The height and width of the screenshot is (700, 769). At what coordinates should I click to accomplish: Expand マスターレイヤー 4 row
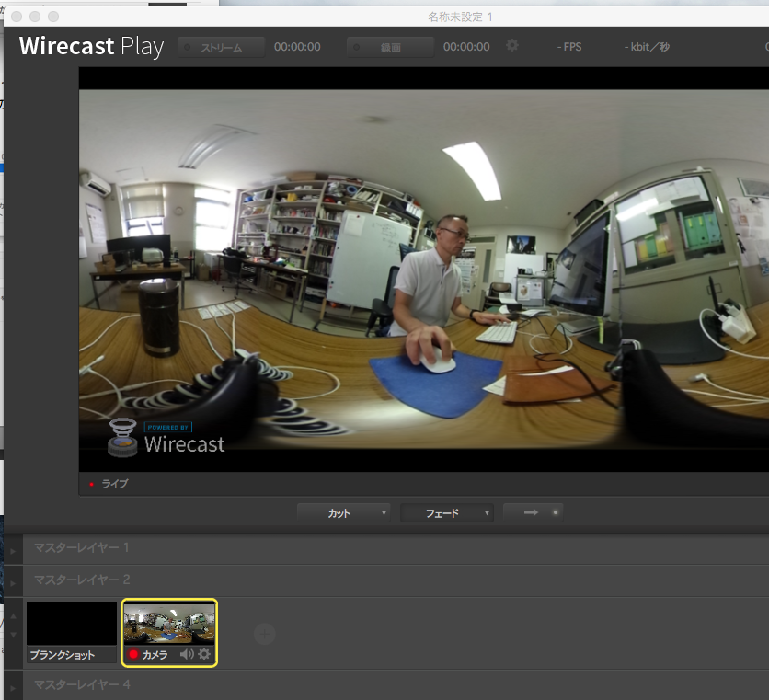pyautogui.click(x=13, y=688)
